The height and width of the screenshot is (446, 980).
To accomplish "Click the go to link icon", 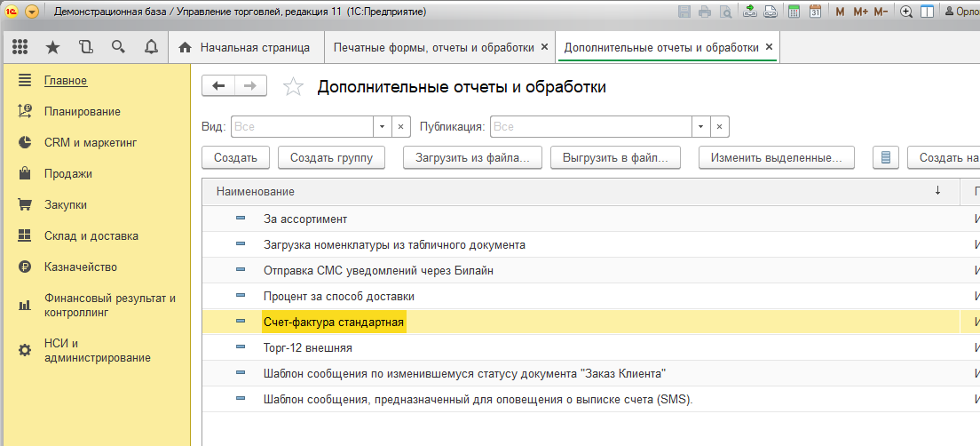I will tap(771, 12).
